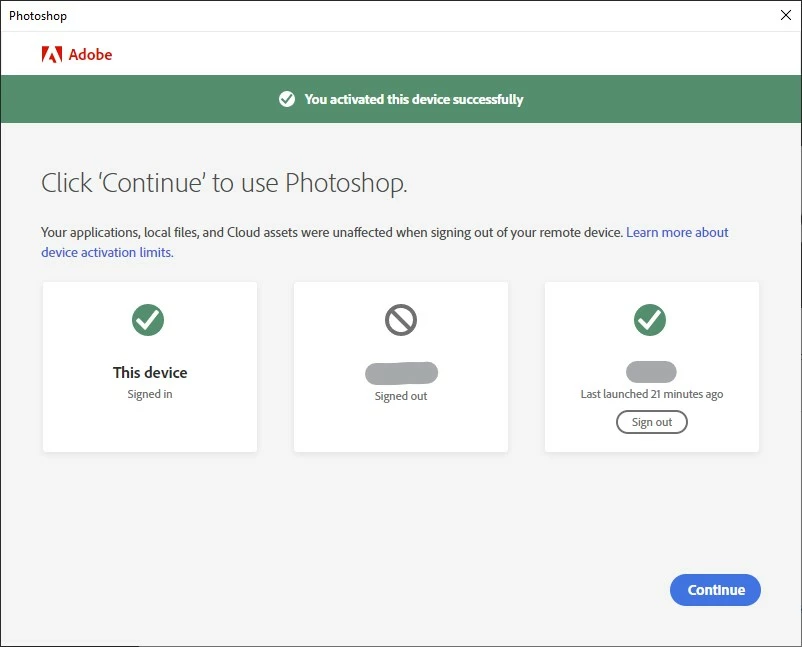
Task: Click heading "Click 'Continue' to use Photoshop."
Action: tap(224, 183)
